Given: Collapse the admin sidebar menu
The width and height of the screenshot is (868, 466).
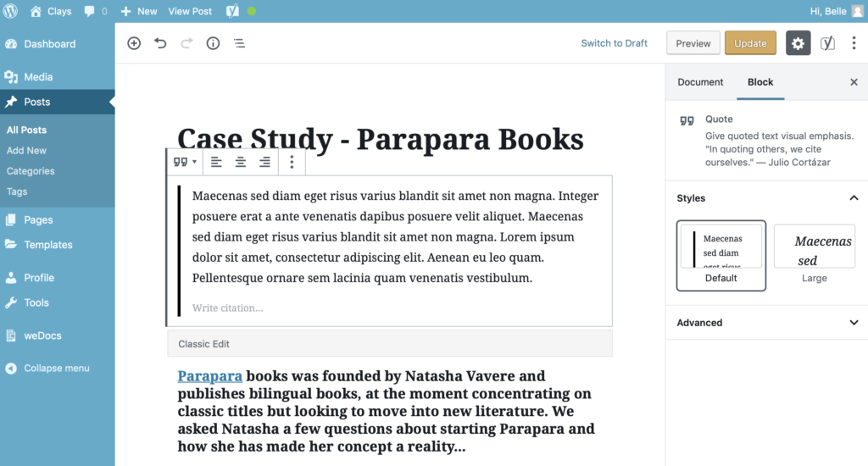Looking at the screenshot, I should [58, 368].
